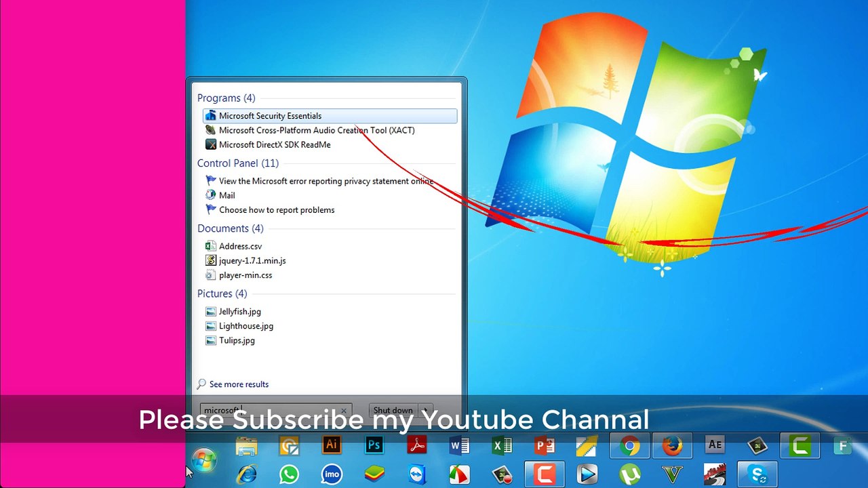Screen dimensions: 868x488
Task: Launch uTorrent from the taskbar
Action: pos(630,474)
